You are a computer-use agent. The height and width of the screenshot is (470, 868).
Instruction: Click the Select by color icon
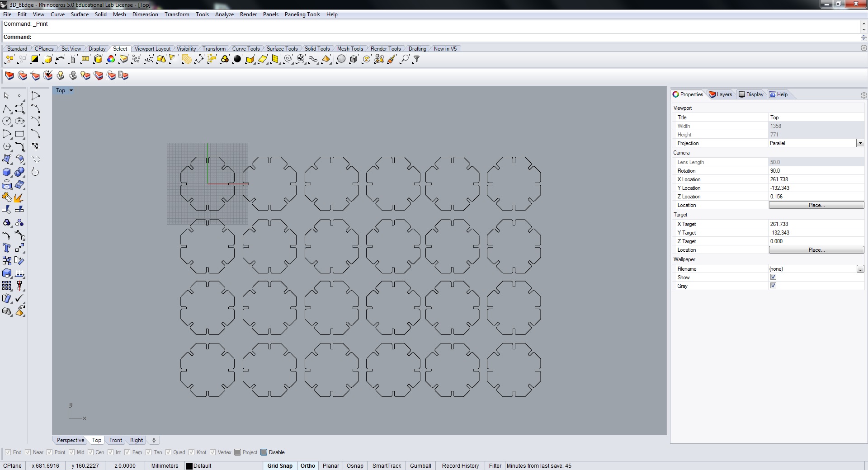tap(111, 59)
